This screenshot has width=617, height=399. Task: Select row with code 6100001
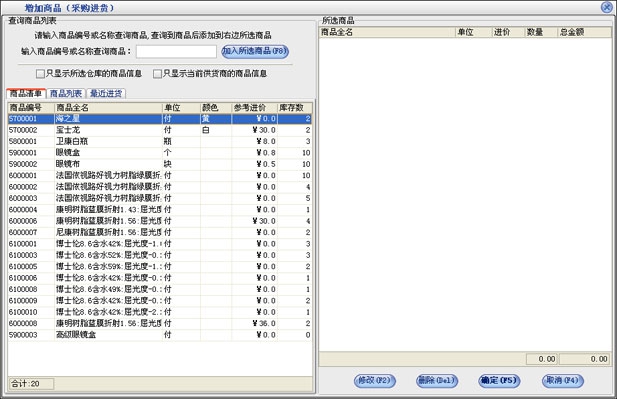pos(160,244)
